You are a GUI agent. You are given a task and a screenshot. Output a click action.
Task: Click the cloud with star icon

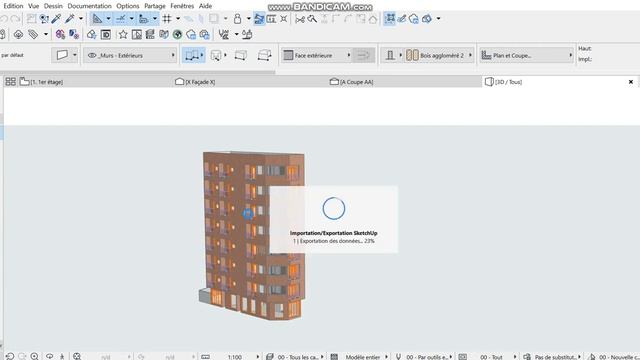pos(92,34)
